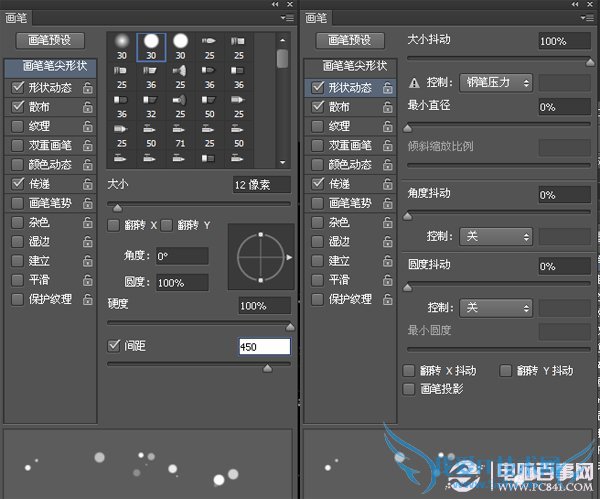This screenshot has width=600, height=499.
Task: Toggle 形状动态 checkbox in left panel
Action: [x=18, y=88]
